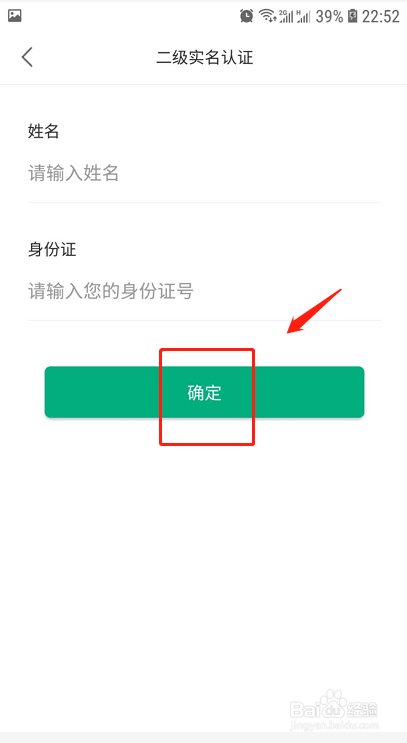
Task: Click the Baidu paw logo watermark
Action: (333, 701)
